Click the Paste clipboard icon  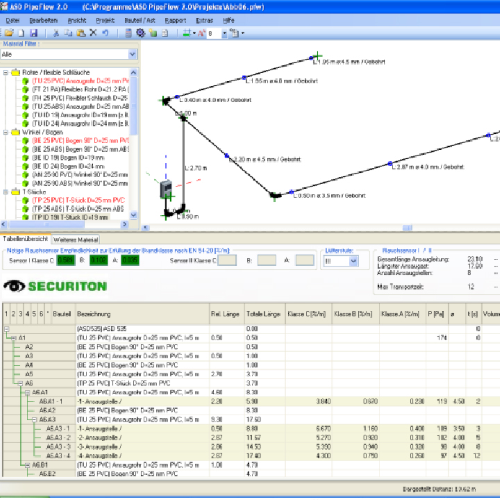tap(81, 33)
